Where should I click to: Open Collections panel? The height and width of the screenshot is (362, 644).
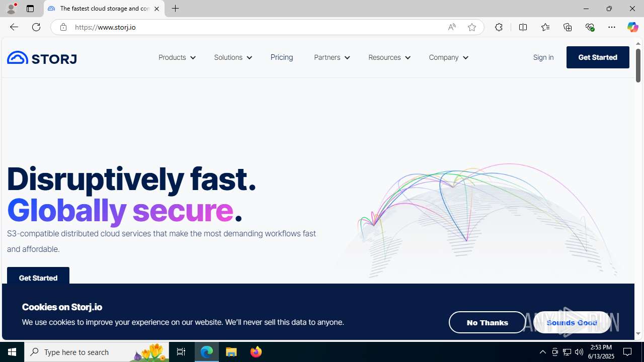click(x=568, y=27)
